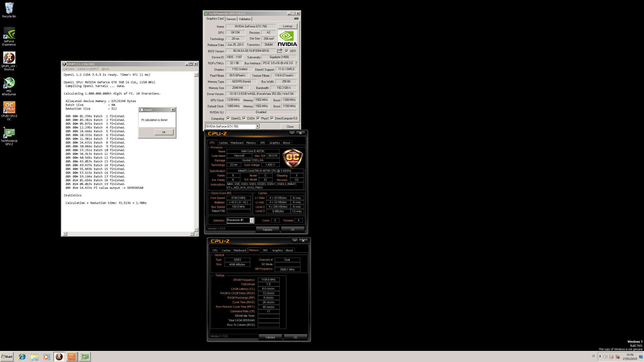Viewport: 644px width, 362px height.
Task: Open Windows Media Player taskbar icon
Action: [x=47, y=356]
